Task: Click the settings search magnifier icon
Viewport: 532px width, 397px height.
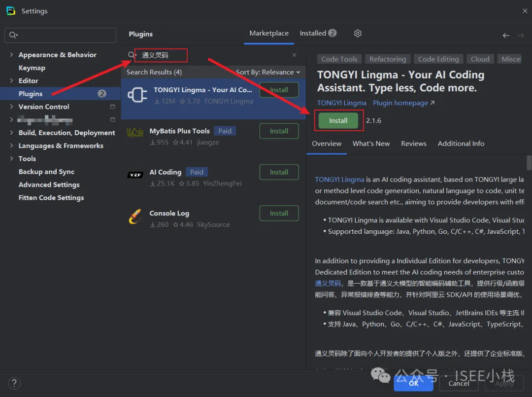Action: tap(13, 35)
